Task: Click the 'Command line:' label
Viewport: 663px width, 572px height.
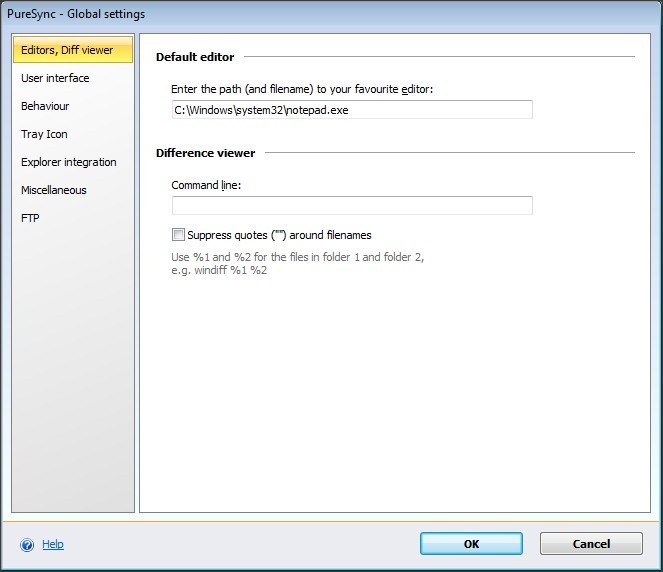Action: click(x=206, y=185)
